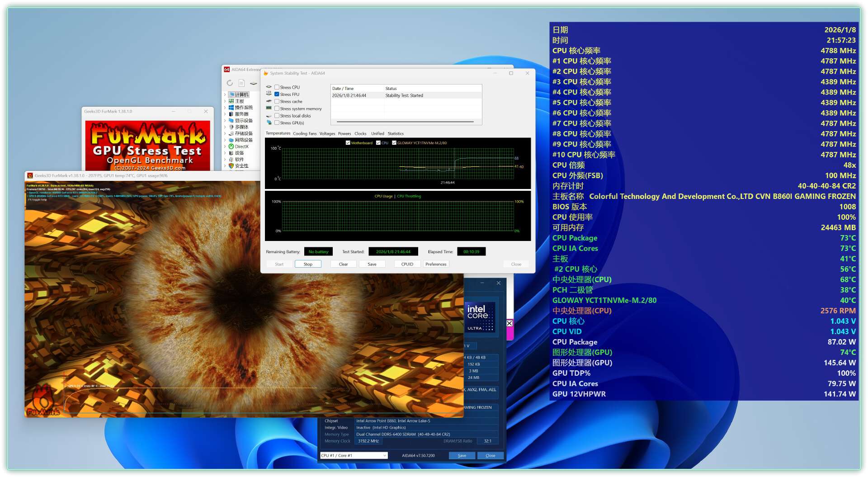868x477 pixels.
Task: Click the AIDA64 report page icon
Action: pyautogui.click(x=241, y=83)
